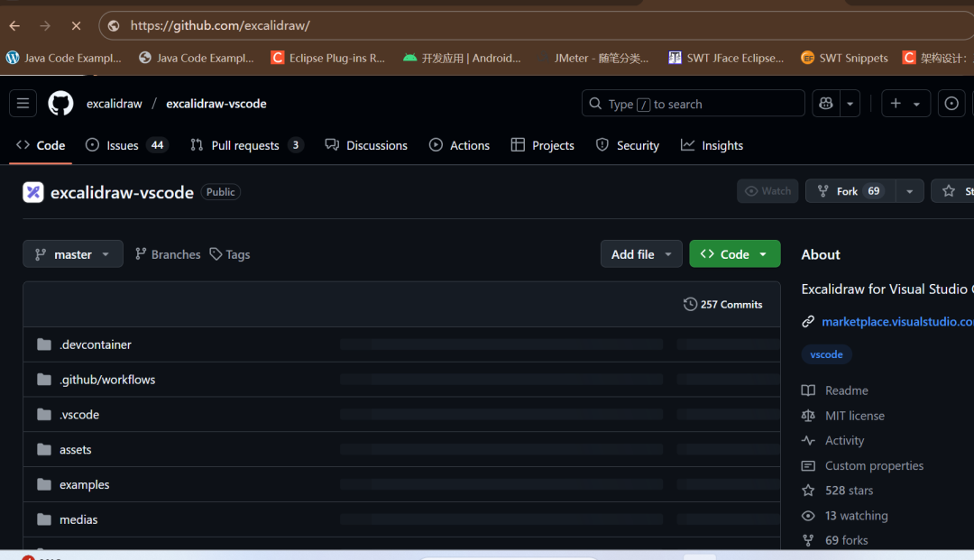The height and width of the screenshot is (560, 974).
Task: Open the excalidraw organization link
Action: click(115, 104)
